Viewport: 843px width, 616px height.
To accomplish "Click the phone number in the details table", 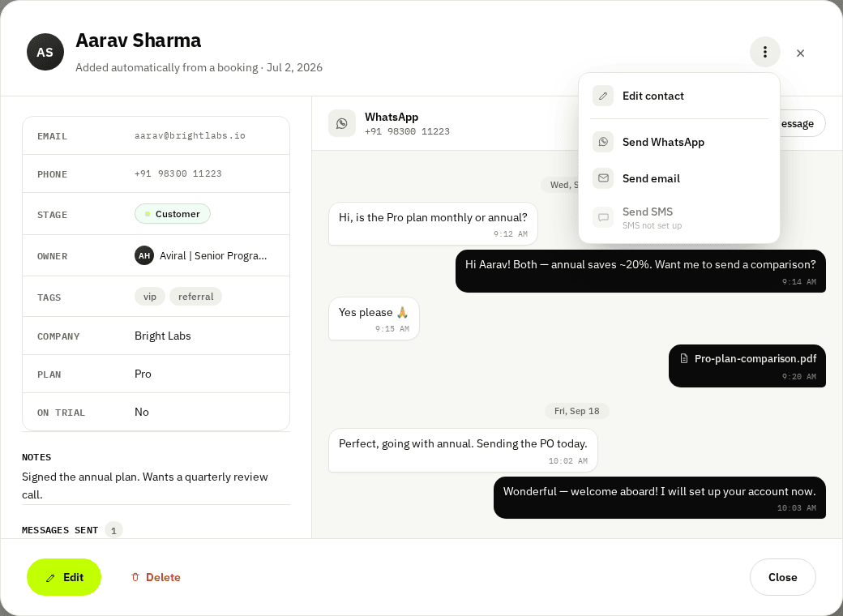I will tap(178, 173).
